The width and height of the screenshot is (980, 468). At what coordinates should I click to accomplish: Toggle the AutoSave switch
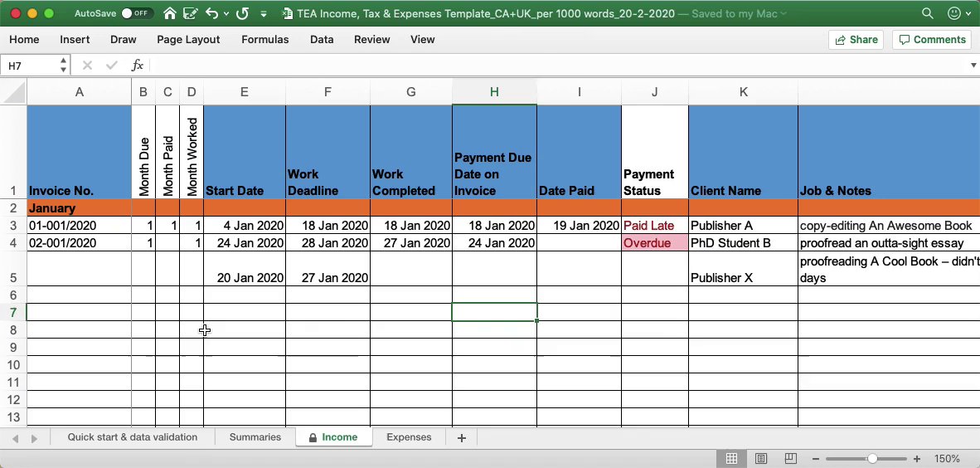pos(138,13)
